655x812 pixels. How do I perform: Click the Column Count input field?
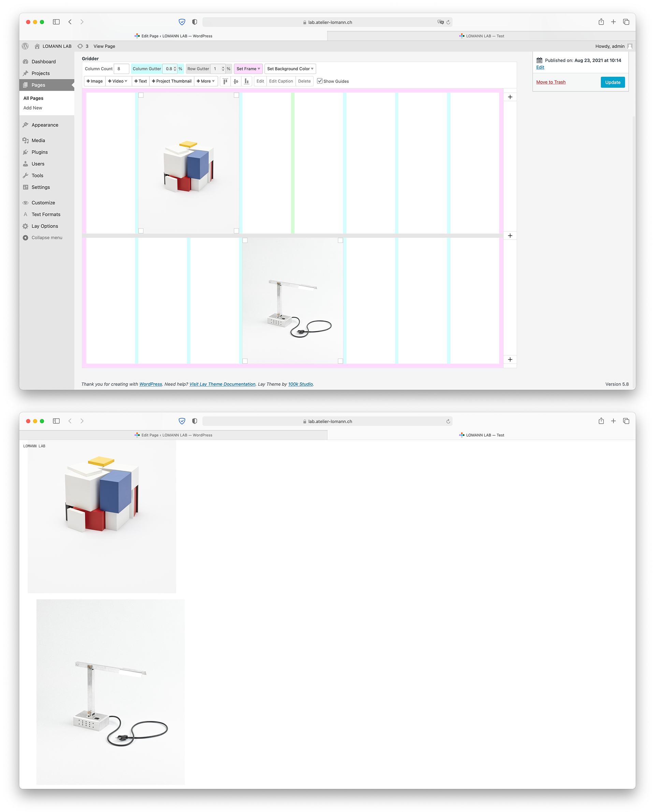[x=121, y=69]
